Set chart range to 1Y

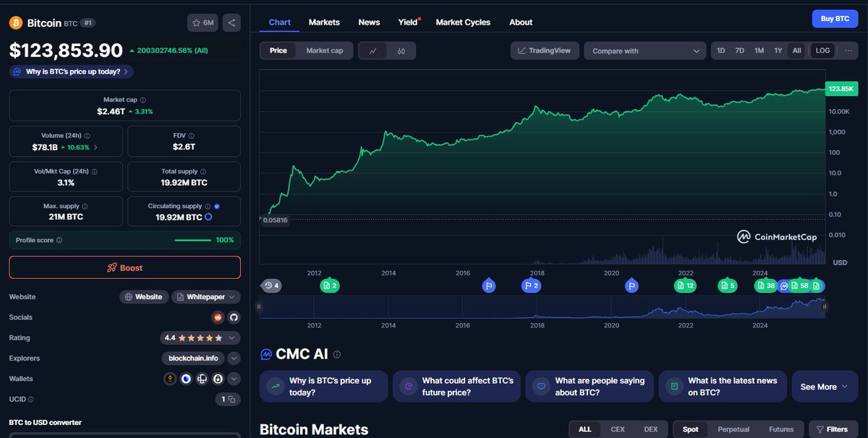[778, 51]
